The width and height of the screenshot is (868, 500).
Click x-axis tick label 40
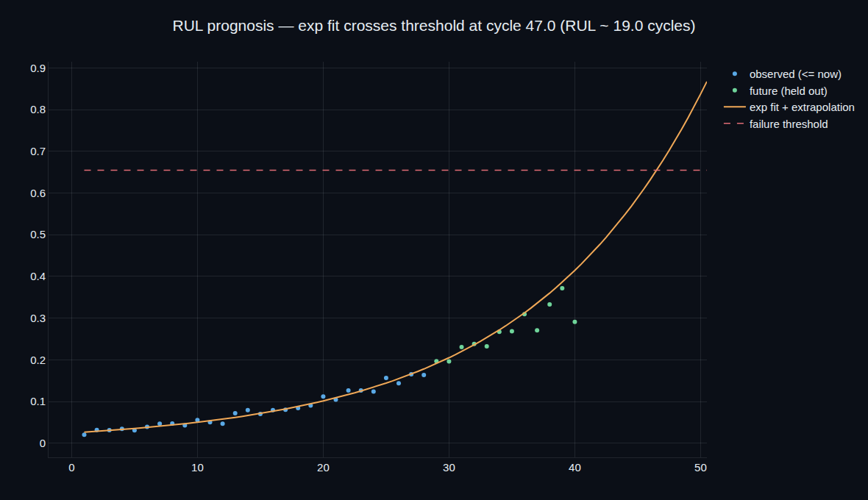[x=574, y=468]
